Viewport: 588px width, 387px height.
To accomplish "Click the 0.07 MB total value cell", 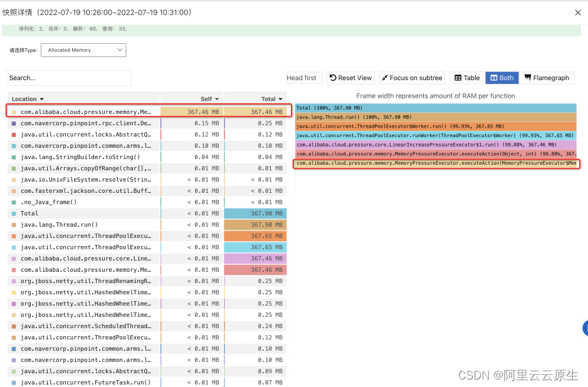I will click(x=255, y=382).
